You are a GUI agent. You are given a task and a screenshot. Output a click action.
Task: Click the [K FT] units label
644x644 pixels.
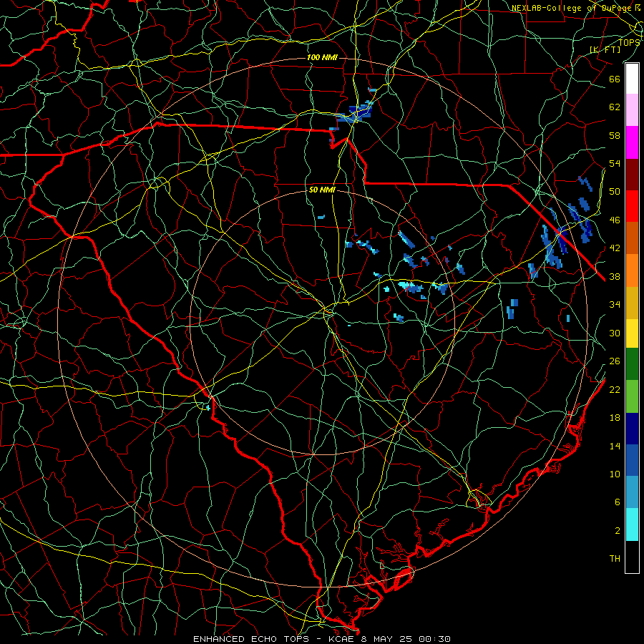click(x=605, y=49)
